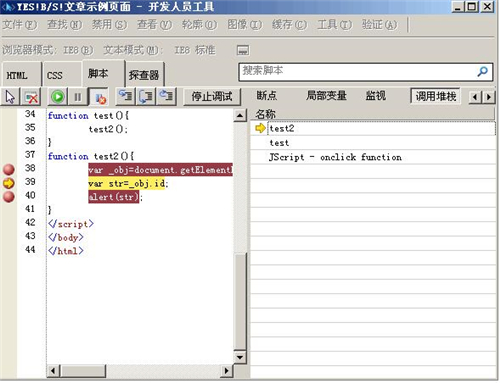
Task: Click the '</html>' line
Action: click(66, 251)
